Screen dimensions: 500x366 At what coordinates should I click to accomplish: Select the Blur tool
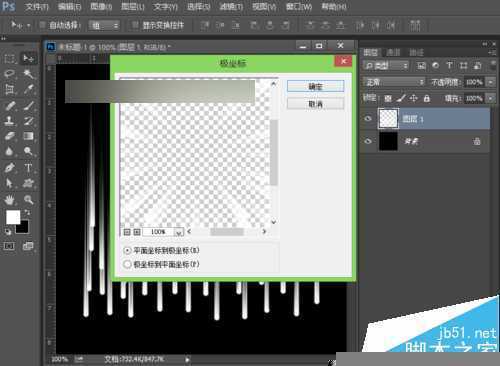point(9,151)
